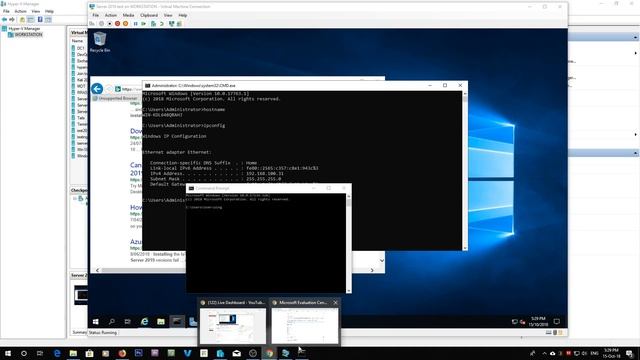Viewport: 640px width, 360px height.
Task: Open Firefox on host taskbar
Action: click(122, 353)
